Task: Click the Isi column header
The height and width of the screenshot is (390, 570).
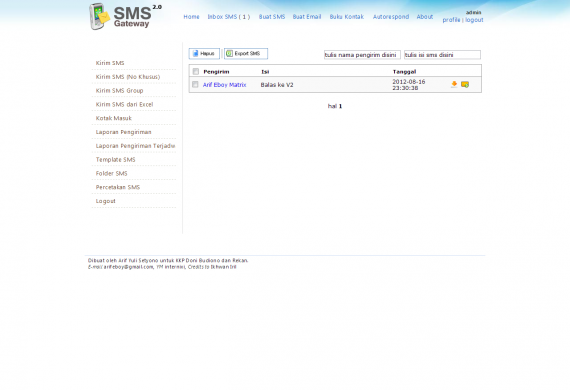Action: coord(265,72)
